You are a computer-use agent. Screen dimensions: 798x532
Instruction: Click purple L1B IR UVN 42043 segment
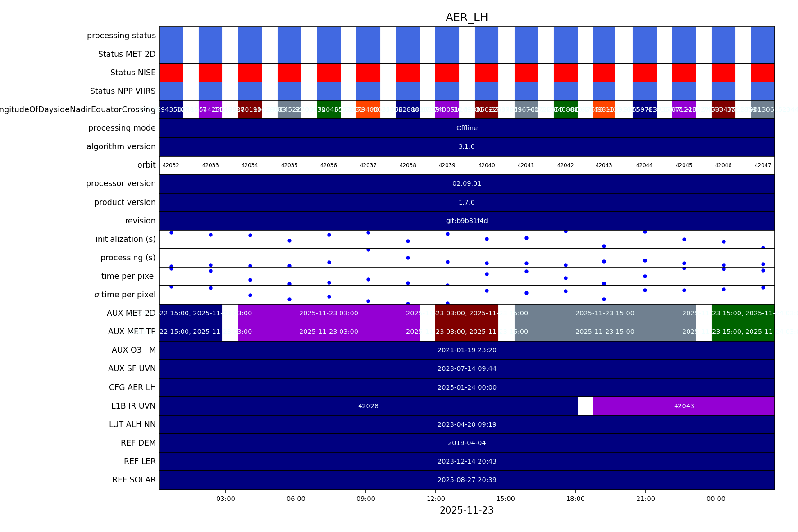tap(684, 406)
